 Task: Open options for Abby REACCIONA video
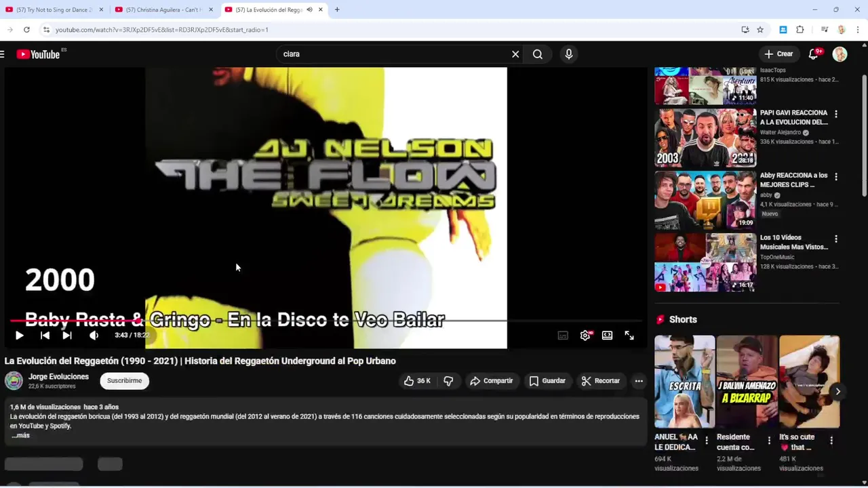(x=836, y=177)
